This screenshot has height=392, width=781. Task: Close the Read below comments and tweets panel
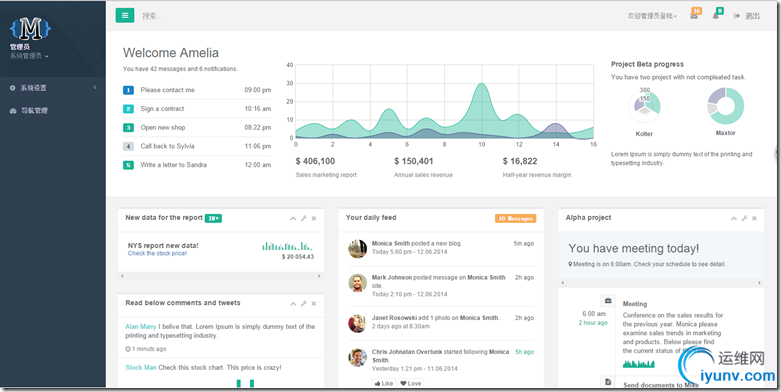click(314, 303)
